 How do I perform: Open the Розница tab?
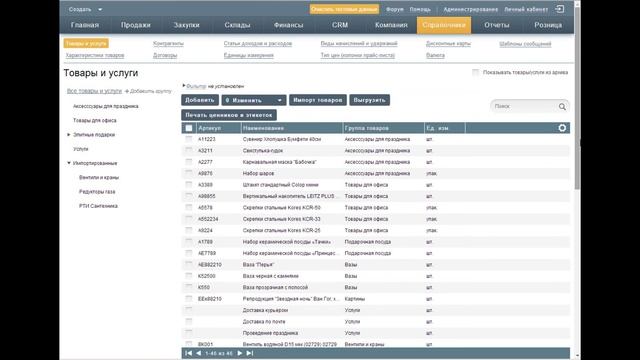(548, 25)
